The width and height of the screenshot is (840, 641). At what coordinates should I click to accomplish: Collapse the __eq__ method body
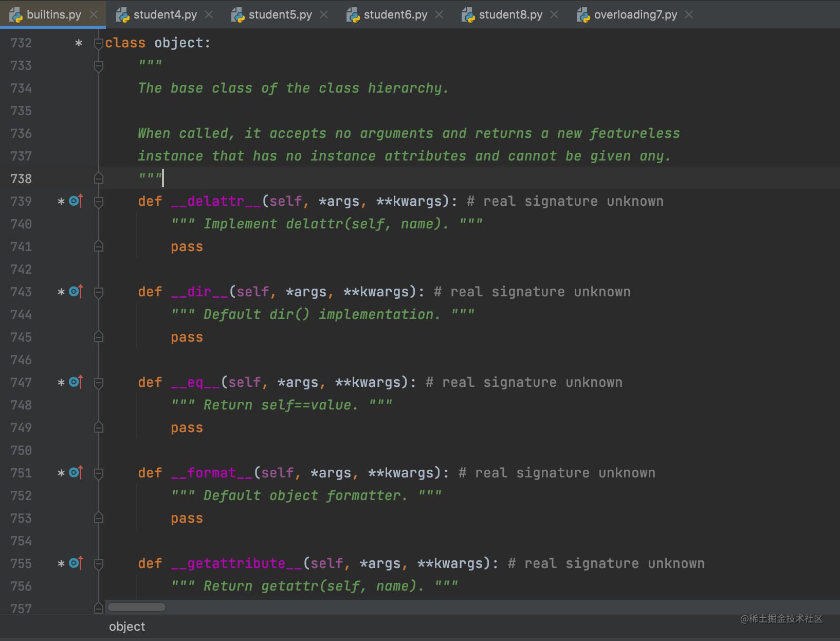98,382
